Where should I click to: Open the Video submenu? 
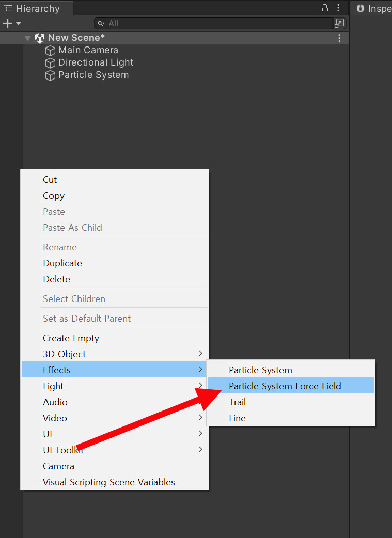(115, 418)
